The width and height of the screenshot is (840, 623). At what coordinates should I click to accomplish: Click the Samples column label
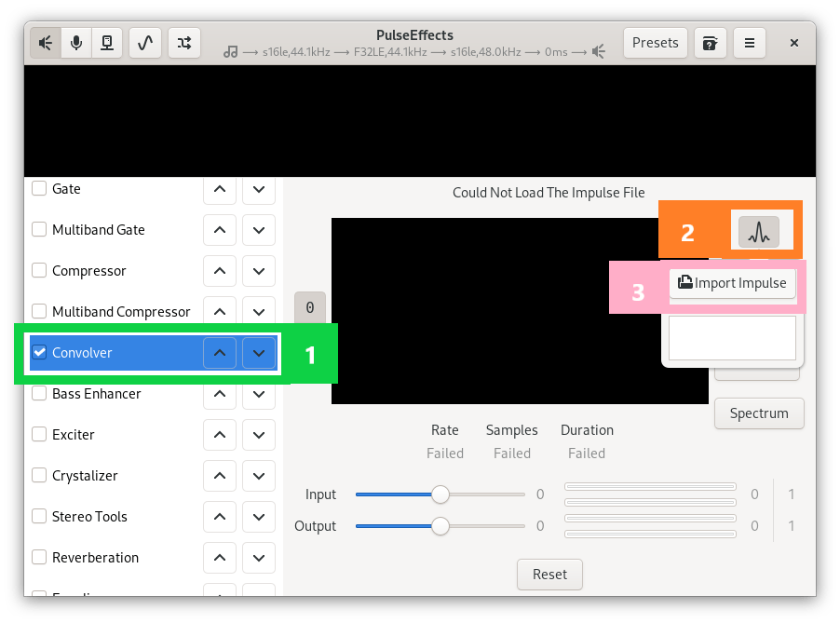511,430
